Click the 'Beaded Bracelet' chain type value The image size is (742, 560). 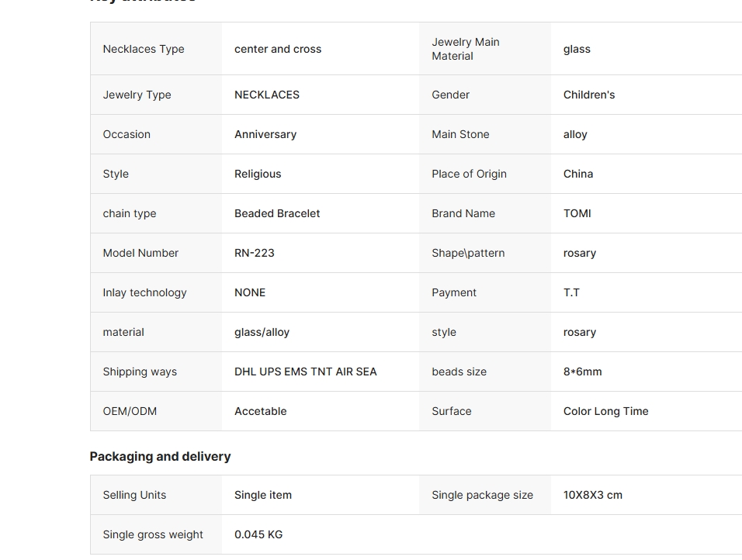point(277,213)
